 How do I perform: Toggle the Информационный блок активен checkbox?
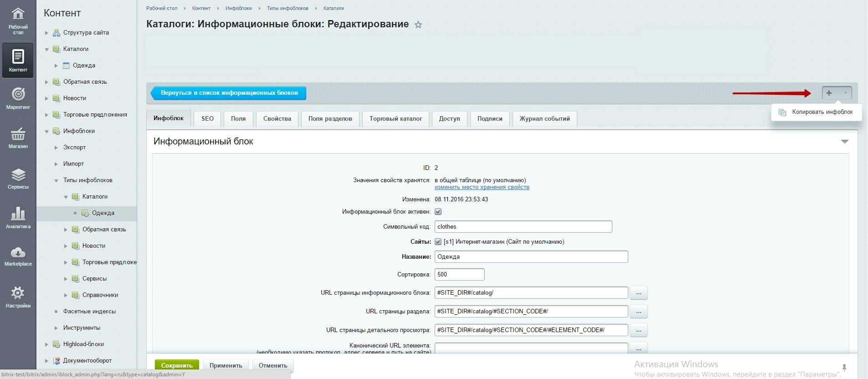[438, 212]
